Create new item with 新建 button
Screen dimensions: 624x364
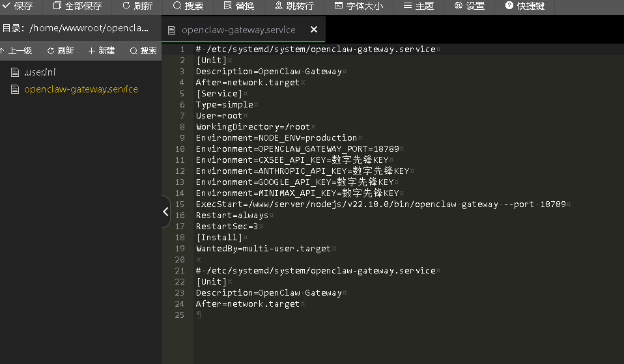[102, 51]
